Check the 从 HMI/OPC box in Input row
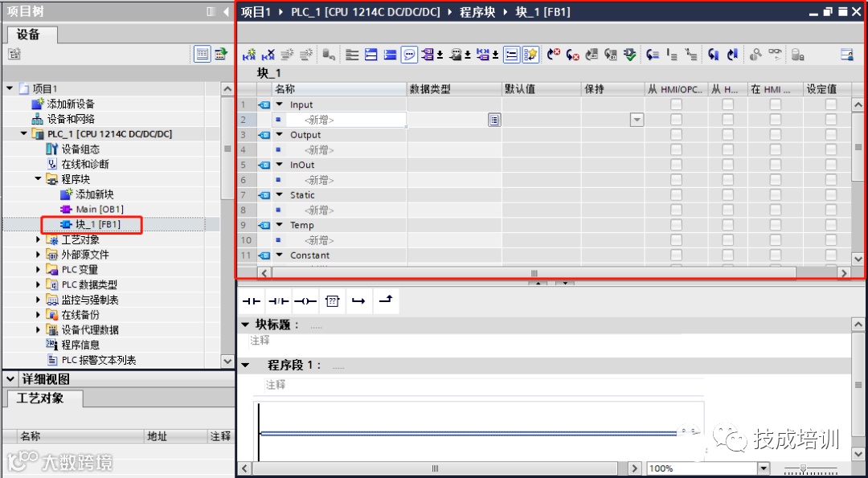 (x=676, y=104)
